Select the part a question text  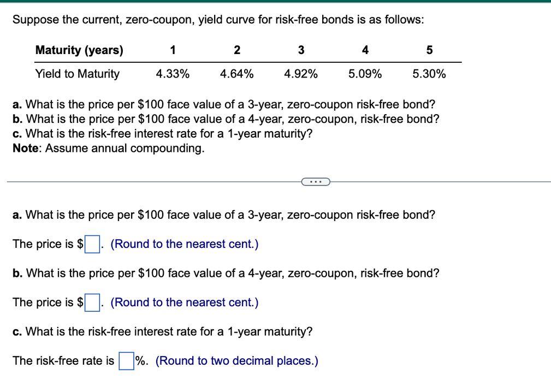coord(224,215)
